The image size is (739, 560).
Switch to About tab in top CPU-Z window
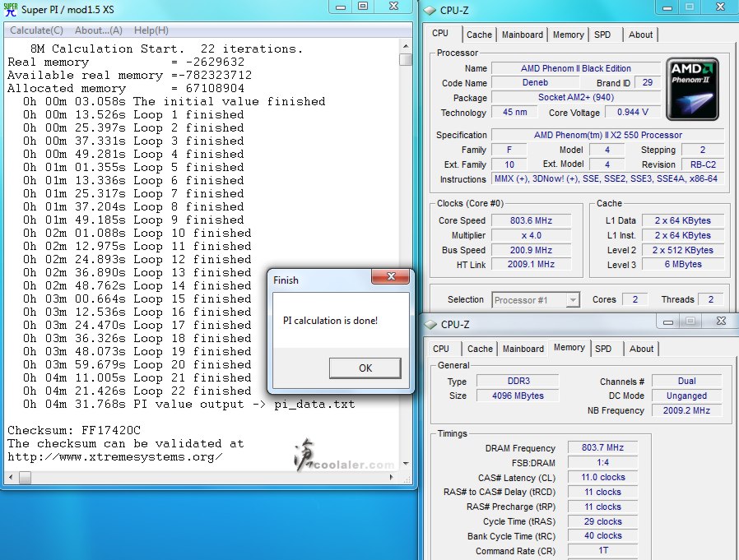[640, 35]
